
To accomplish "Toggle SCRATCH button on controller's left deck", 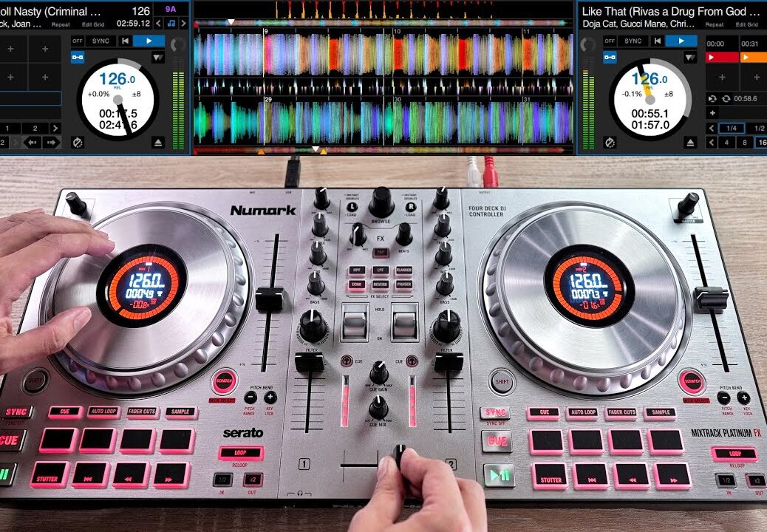I will (x=225, y=381).
